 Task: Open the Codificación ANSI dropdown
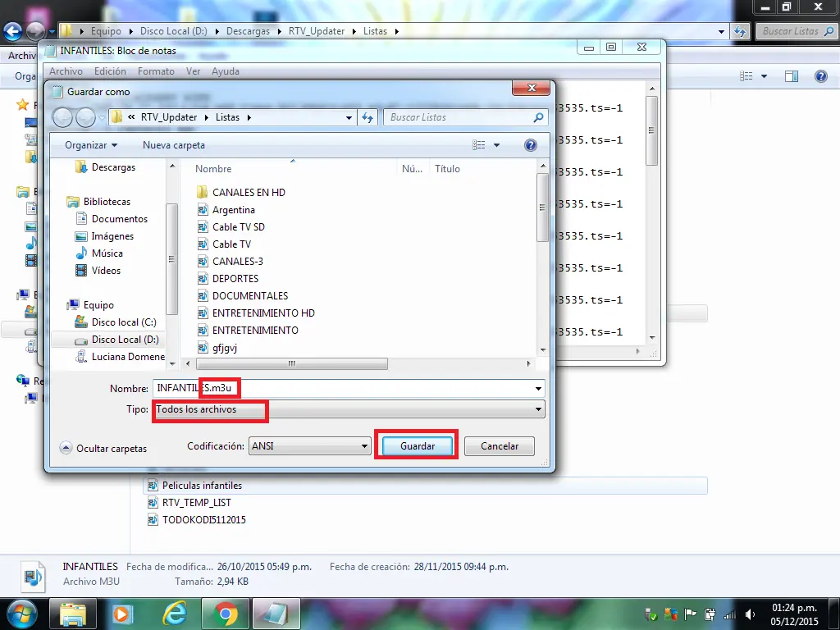point(309,445)
